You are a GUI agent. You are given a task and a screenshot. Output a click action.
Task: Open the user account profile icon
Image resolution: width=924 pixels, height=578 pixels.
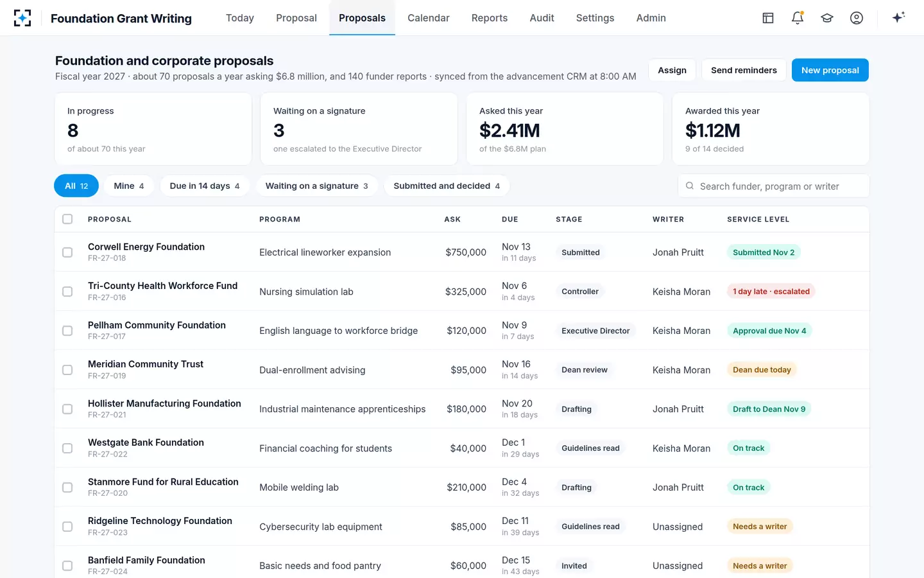click(857, 18)
